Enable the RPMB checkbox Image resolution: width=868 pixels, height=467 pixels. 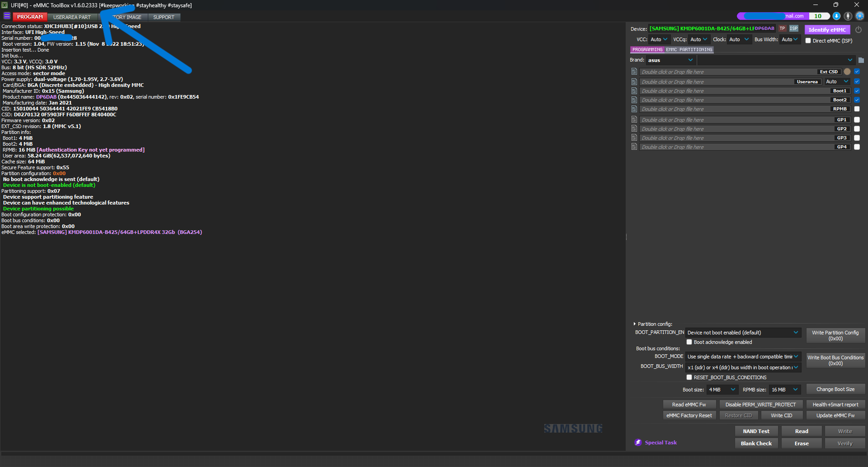click(857, 109)
